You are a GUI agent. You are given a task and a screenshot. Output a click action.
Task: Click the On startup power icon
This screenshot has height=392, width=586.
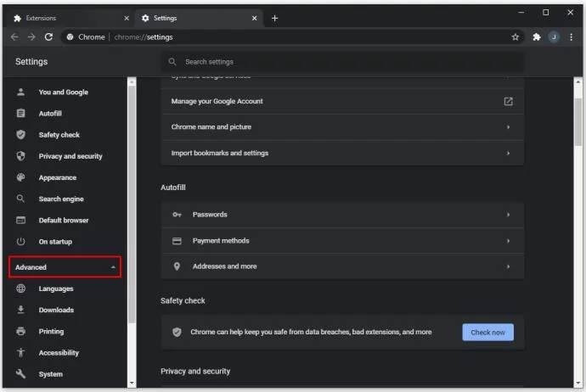(x=21, y=242)
